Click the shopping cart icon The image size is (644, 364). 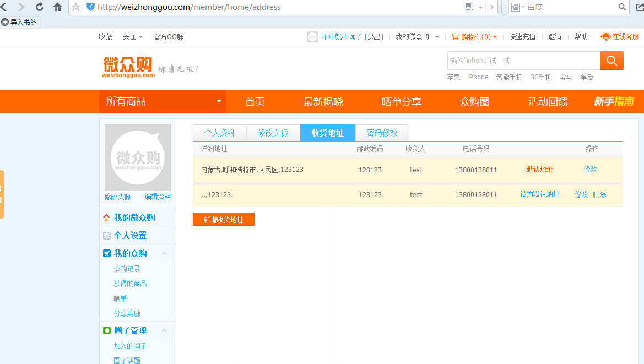point(455,37)
